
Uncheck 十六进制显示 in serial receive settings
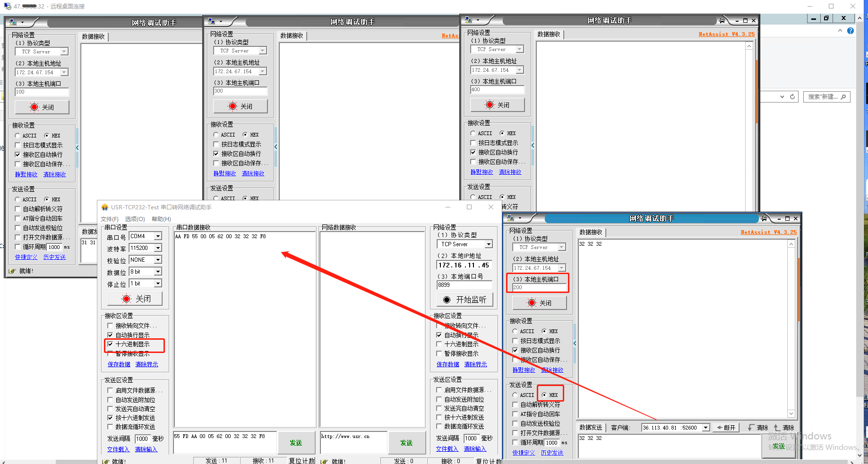pos(110,344)
